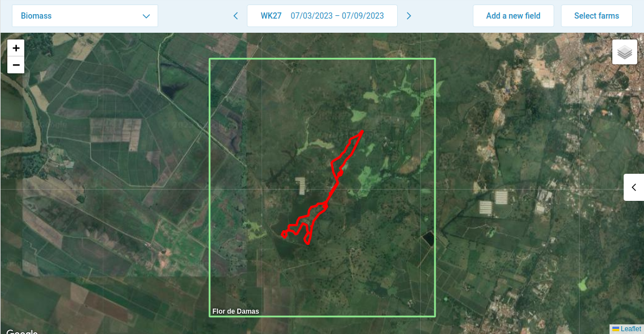Click the next week chevron arrow
644x334 pixels.
(409, 16)
